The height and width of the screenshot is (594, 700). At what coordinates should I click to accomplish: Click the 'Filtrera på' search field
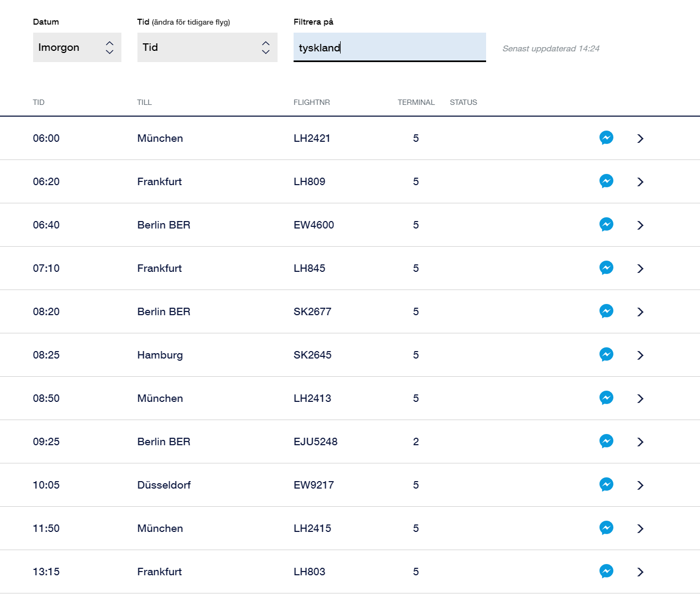(x=389, y=48)
